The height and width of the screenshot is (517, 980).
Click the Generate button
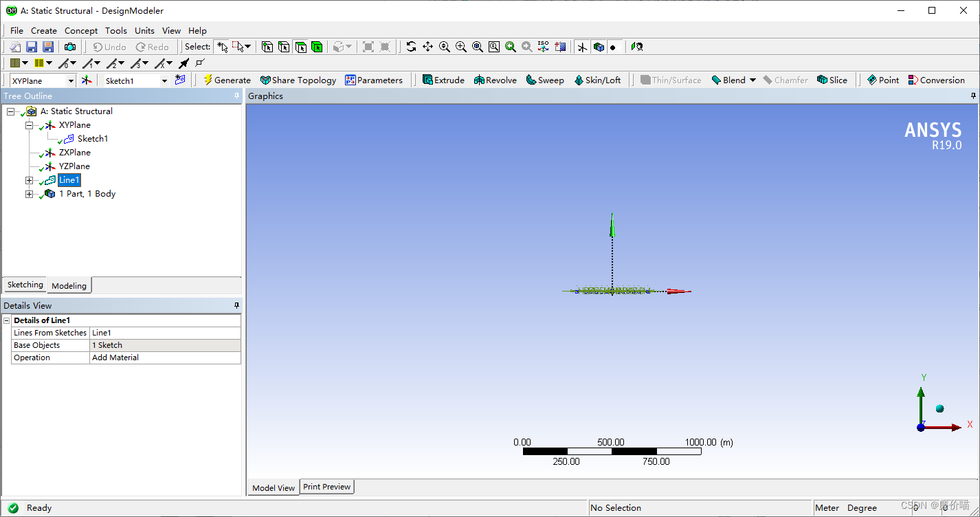(x=227, y=80)
